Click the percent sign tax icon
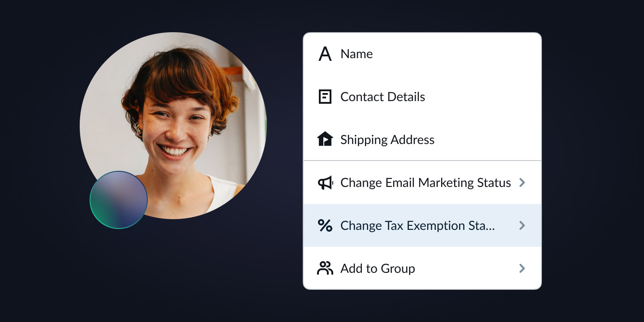This screenshot has width=644, height=322. (x=325, y=225)
